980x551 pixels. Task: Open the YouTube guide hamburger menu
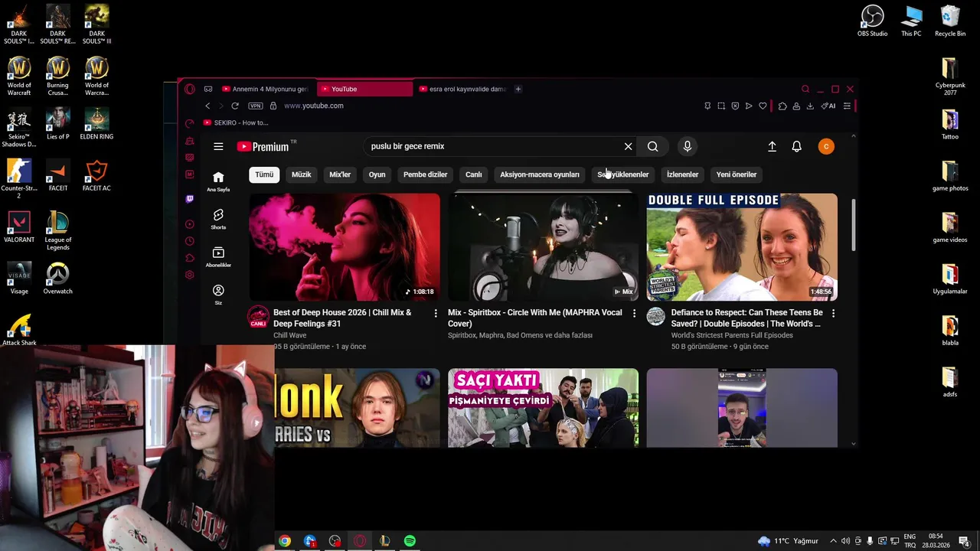[x=218, y=146]
